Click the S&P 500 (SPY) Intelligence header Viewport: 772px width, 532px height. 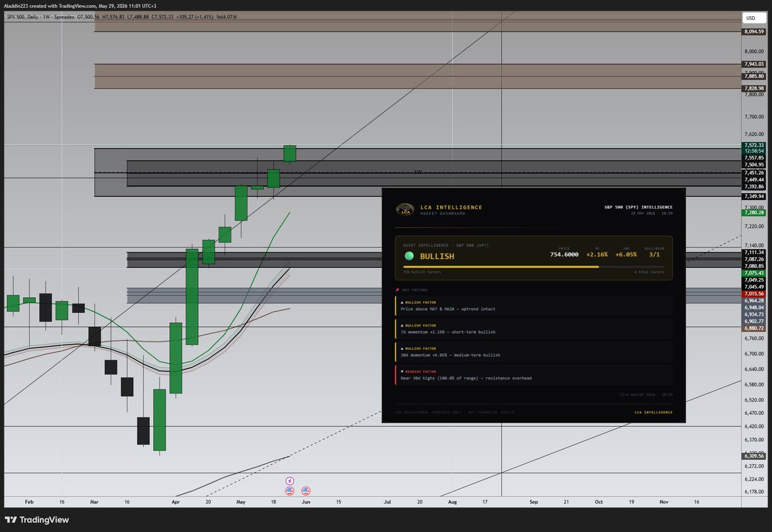click(x=638, y=207)
